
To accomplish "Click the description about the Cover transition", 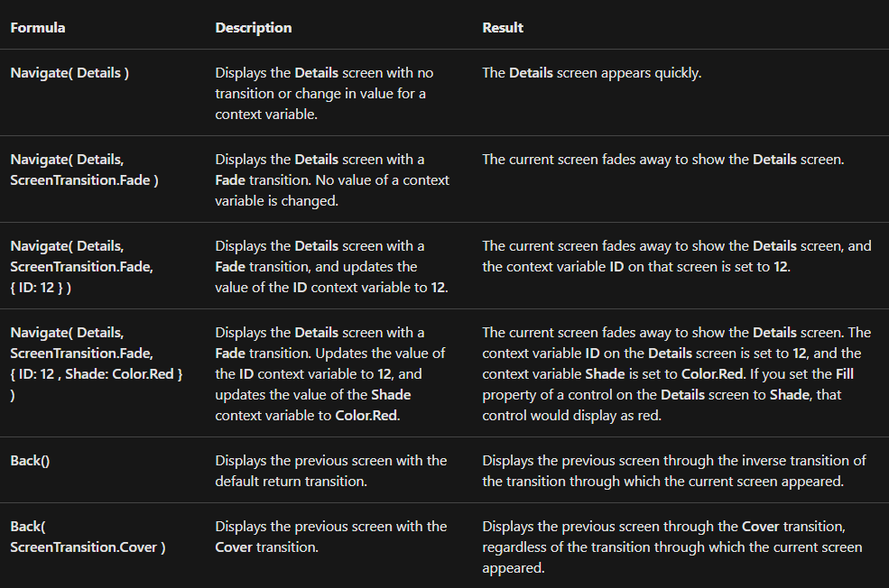I will click(331, 536).
